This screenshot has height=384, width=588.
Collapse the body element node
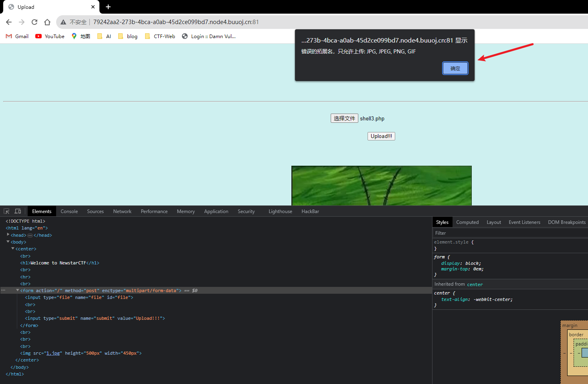pos(8,242)
